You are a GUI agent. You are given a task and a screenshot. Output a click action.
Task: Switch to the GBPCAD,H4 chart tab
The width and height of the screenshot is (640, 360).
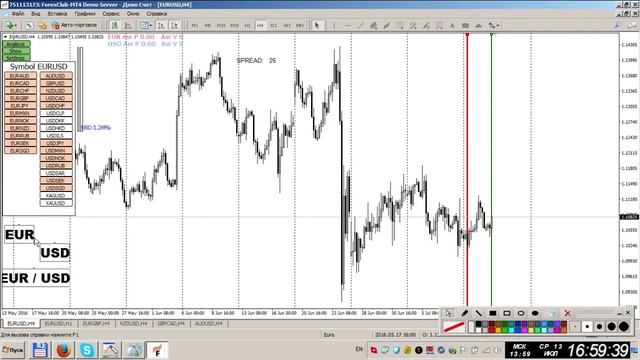click(171, 324)
